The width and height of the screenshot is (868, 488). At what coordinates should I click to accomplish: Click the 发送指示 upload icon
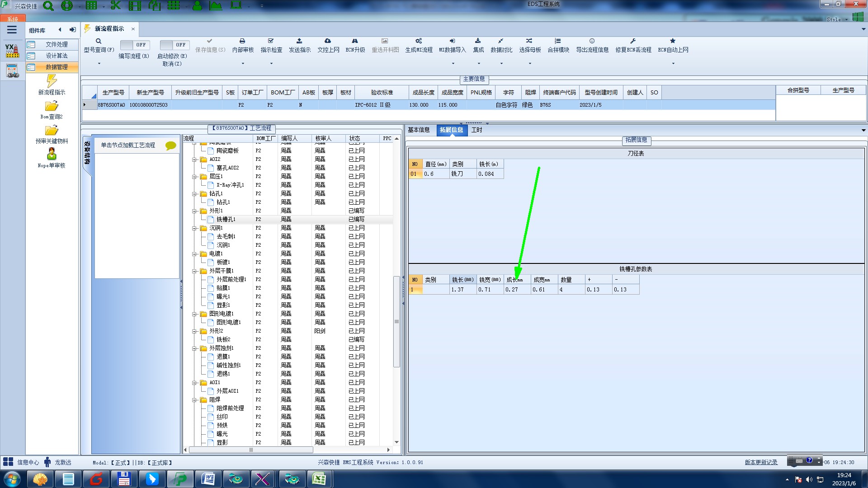[299, 41]
